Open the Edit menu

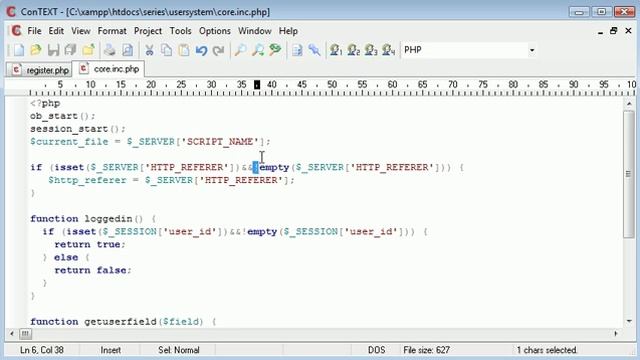click(56, 31)
